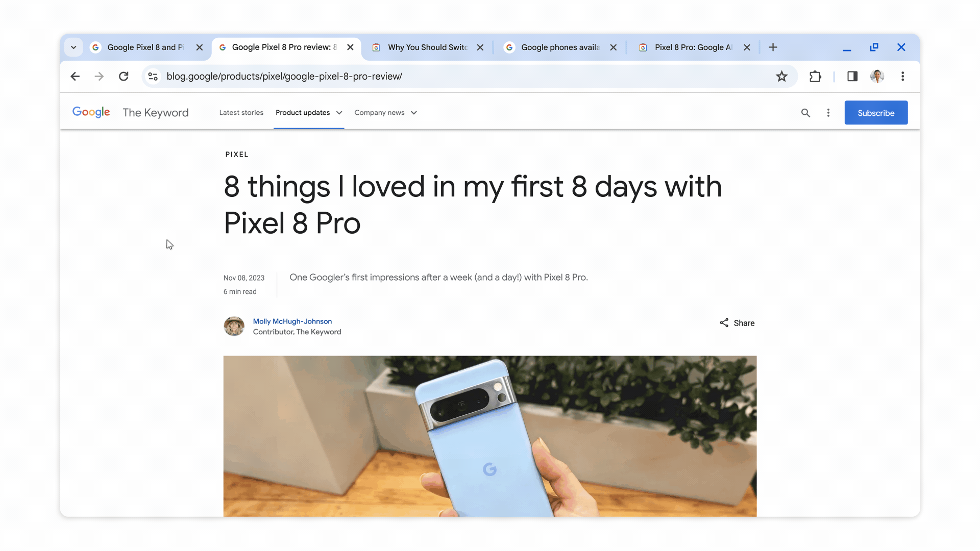Image resolution: width=980 pixels, height=551 pixels.
Task: Click the browser back navigation arrow
Action: [x=75, y=76]
